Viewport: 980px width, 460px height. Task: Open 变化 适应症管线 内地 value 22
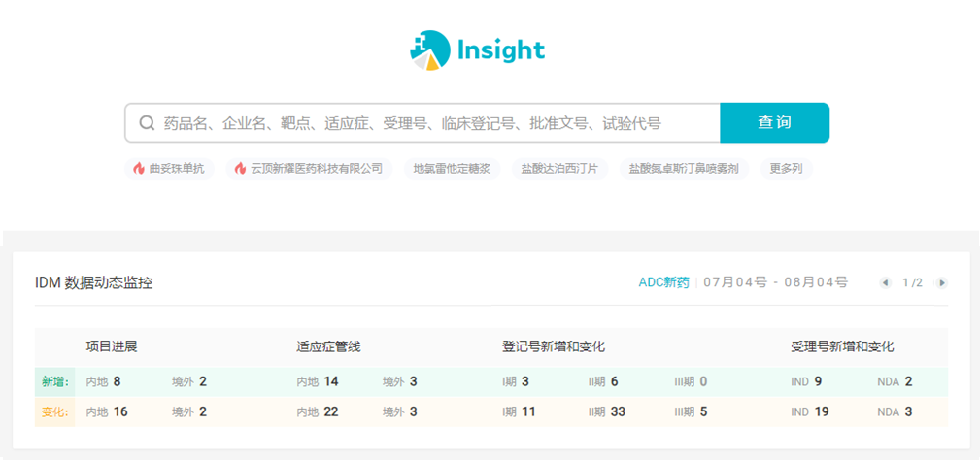pyautogui.click(x=331, y=411)
